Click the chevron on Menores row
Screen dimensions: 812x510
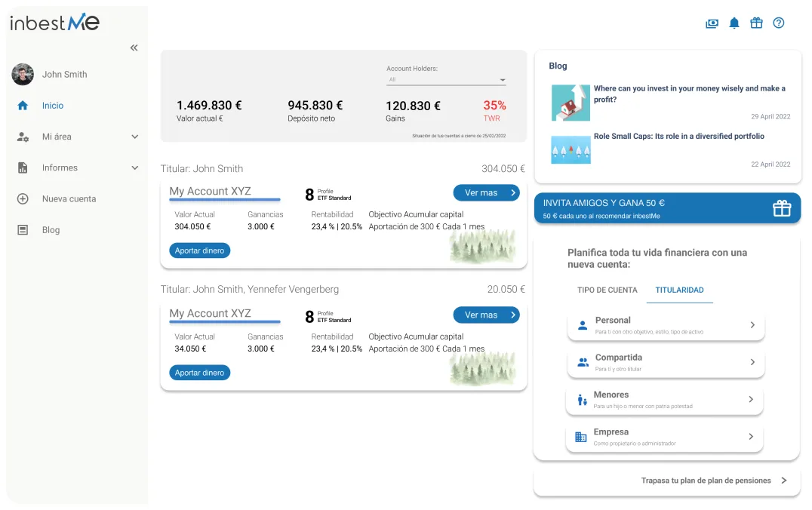pos(751,399)
